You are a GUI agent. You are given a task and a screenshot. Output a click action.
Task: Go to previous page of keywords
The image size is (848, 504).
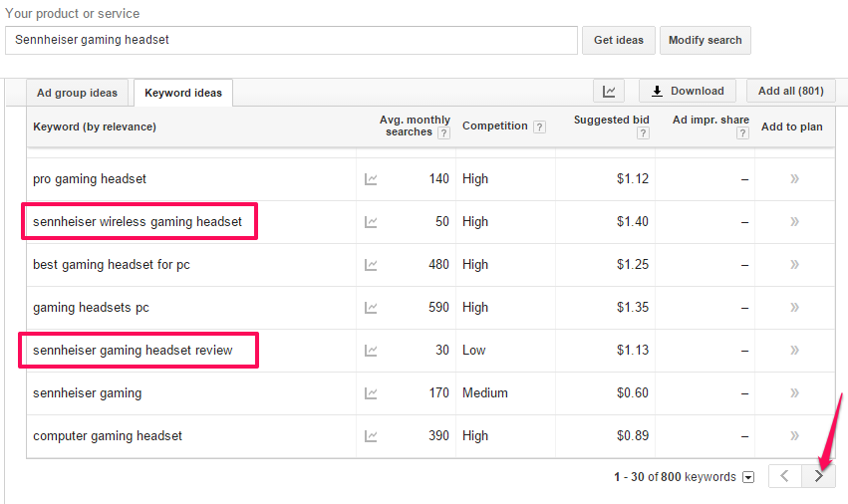[x=785, y=476]
